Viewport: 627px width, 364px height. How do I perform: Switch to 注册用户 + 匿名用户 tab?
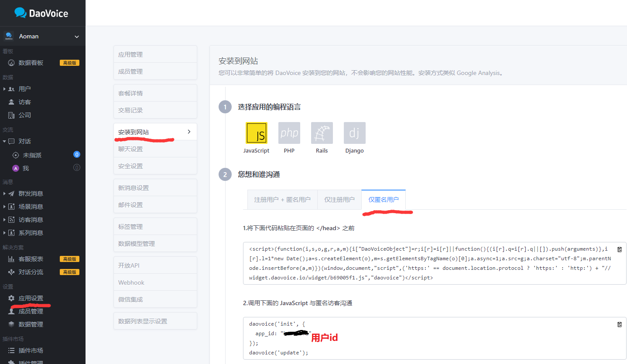pos(282,200)
